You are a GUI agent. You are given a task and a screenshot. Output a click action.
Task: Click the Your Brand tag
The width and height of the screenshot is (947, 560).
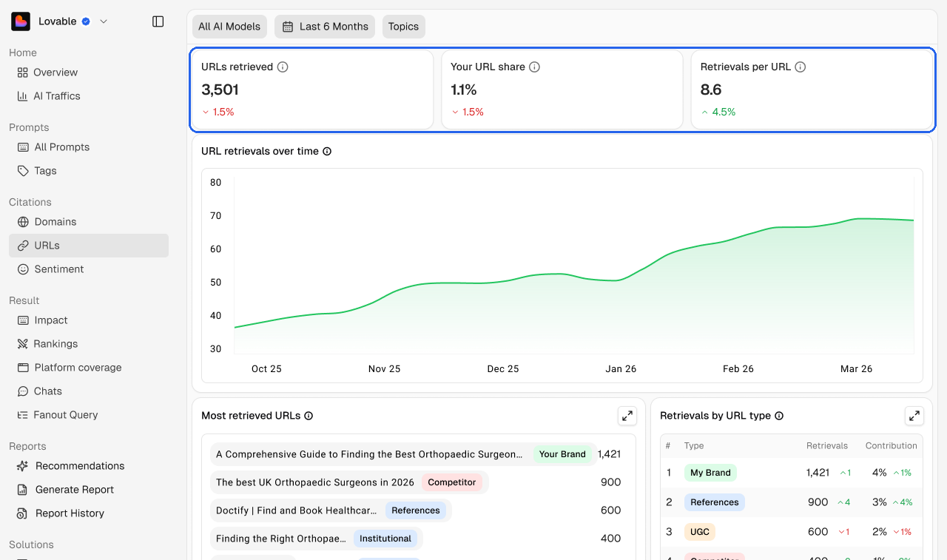(x=562, y=454)
